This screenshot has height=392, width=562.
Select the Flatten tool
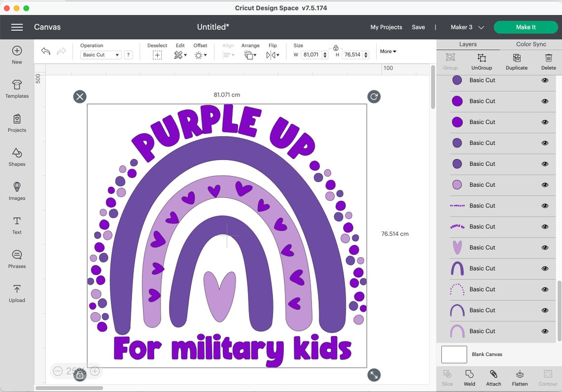tap(519, 377)
